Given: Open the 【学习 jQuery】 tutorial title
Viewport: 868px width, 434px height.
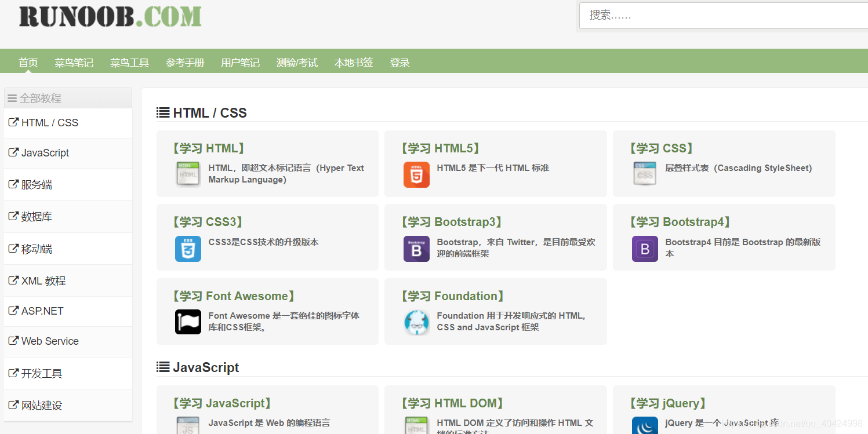Looking at the screenshot, I should (668, 403).
